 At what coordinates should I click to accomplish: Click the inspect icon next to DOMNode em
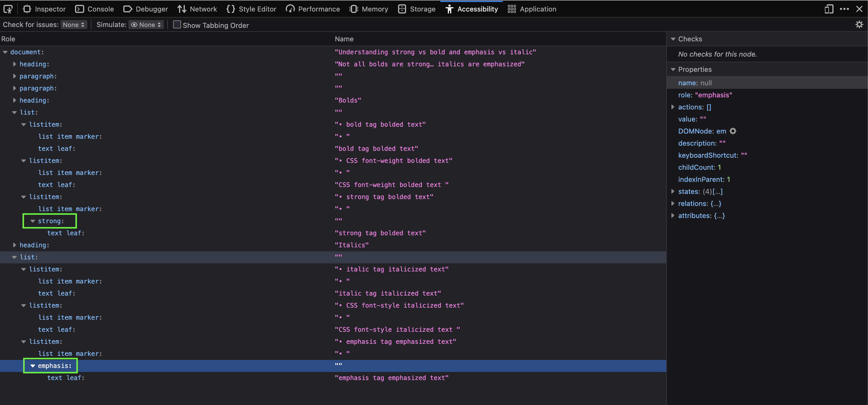[733, 131]
